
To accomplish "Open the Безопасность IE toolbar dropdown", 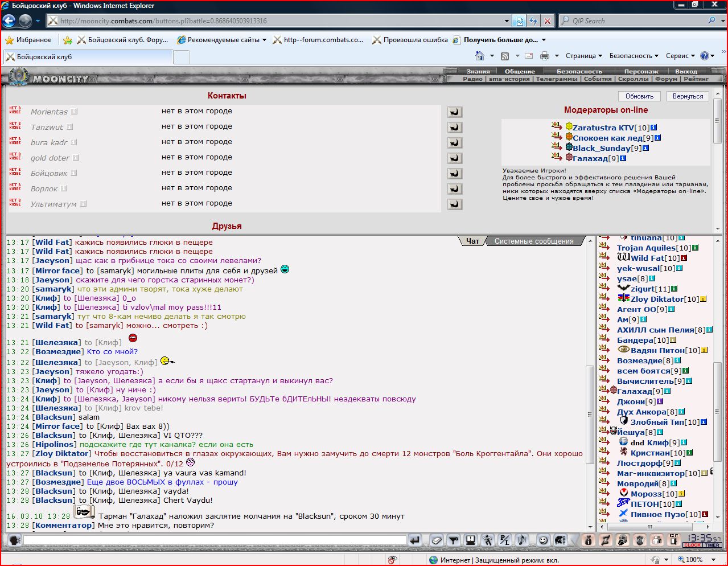I will [634, 56].
